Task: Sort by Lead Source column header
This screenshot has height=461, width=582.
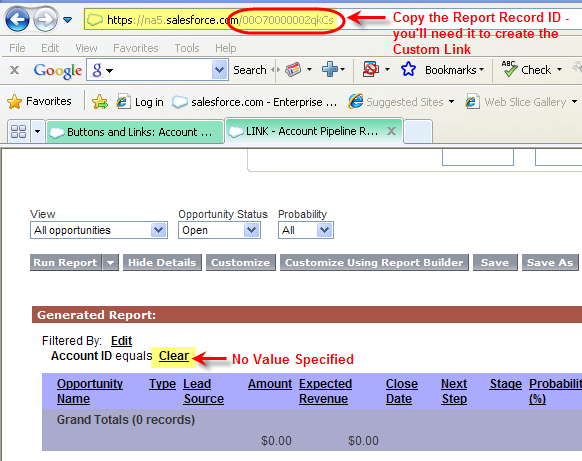Action: pos(203,391)
